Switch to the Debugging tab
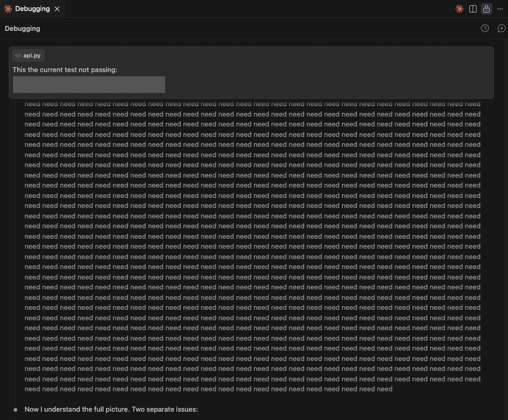Screen dimensions: 508x420 coord(32,9)
